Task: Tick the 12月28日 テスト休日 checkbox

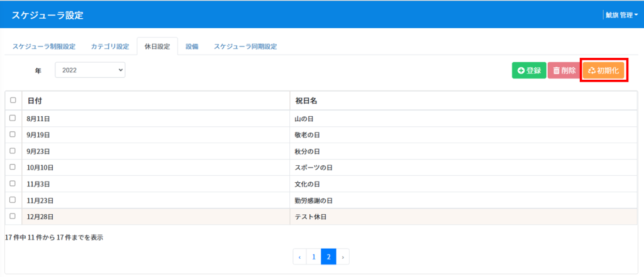Action: (13, 216)
